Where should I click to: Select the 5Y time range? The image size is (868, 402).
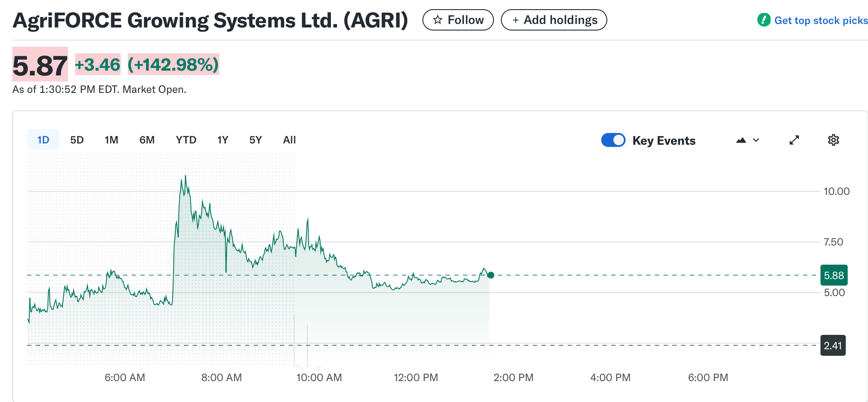255,140
